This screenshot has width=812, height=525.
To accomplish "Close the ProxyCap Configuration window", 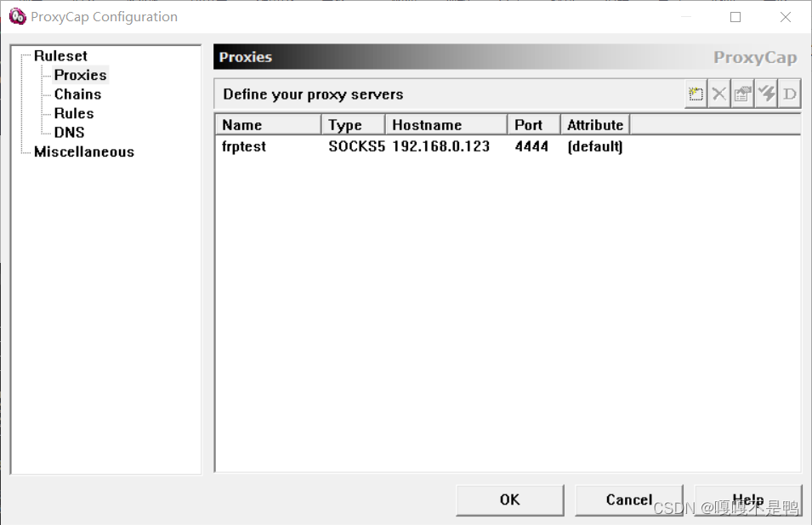I will [x=785, y=17].
